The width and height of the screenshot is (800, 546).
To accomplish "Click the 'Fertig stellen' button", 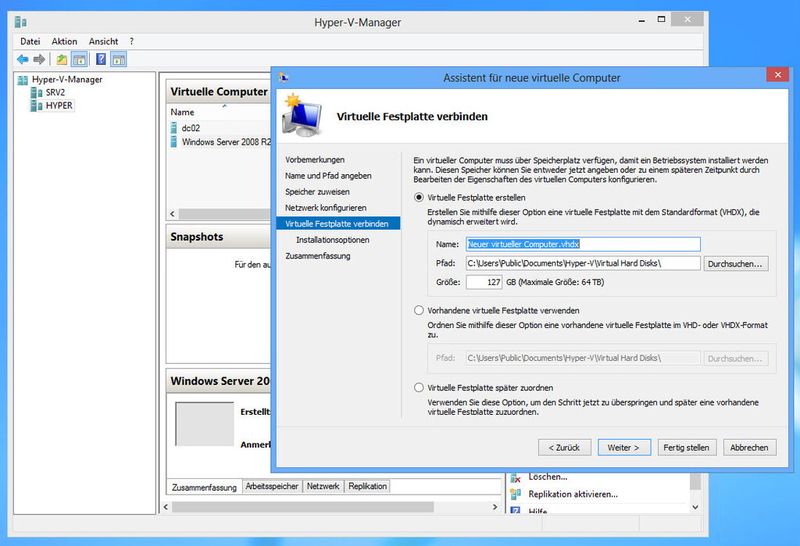I will 686,448.
